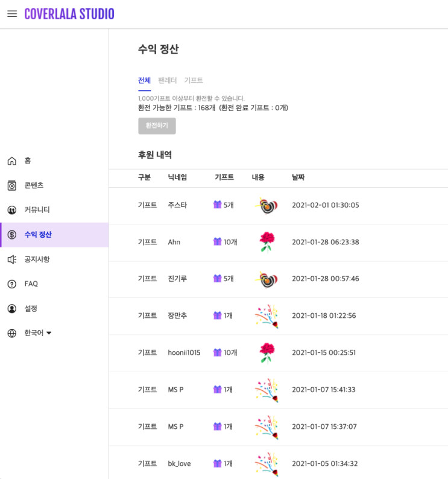Click the 내용 column header
Image resolution: width=448 pixels, height=479 pixels.
[258, 177]
